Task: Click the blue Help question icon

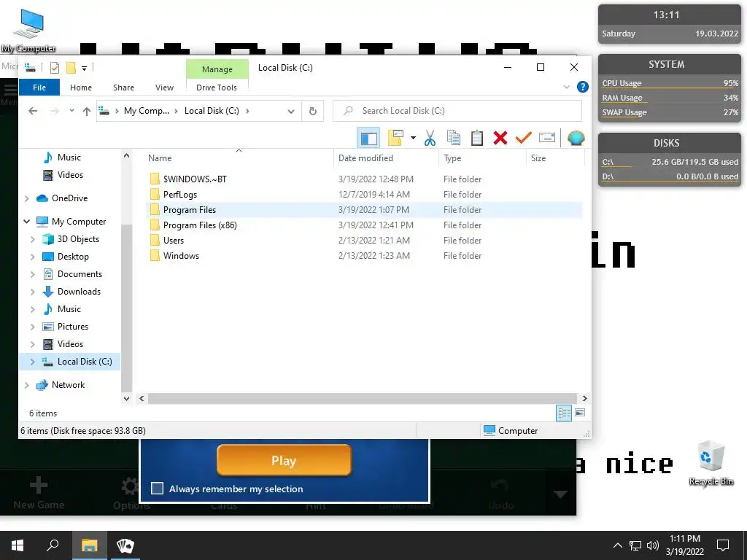Action: [x=582, y=87]
